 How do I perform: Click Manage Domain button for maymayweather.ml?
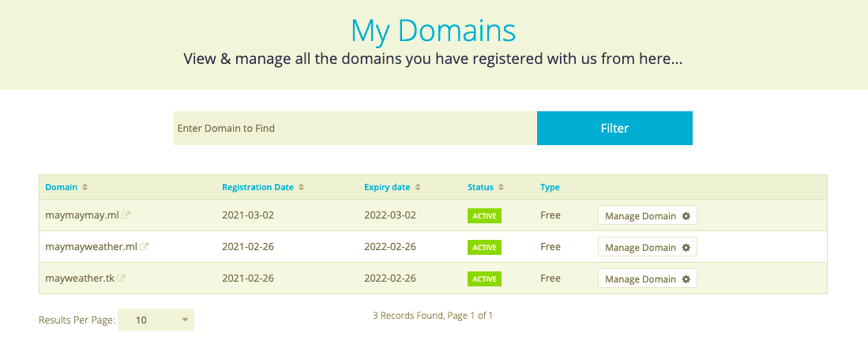[x=647, y=247]
